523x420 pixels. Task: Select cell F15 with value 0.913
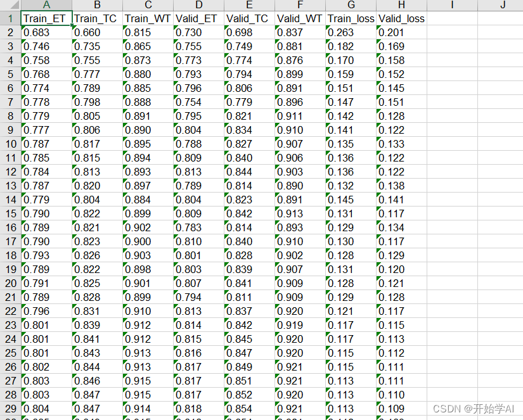point(300,213)
